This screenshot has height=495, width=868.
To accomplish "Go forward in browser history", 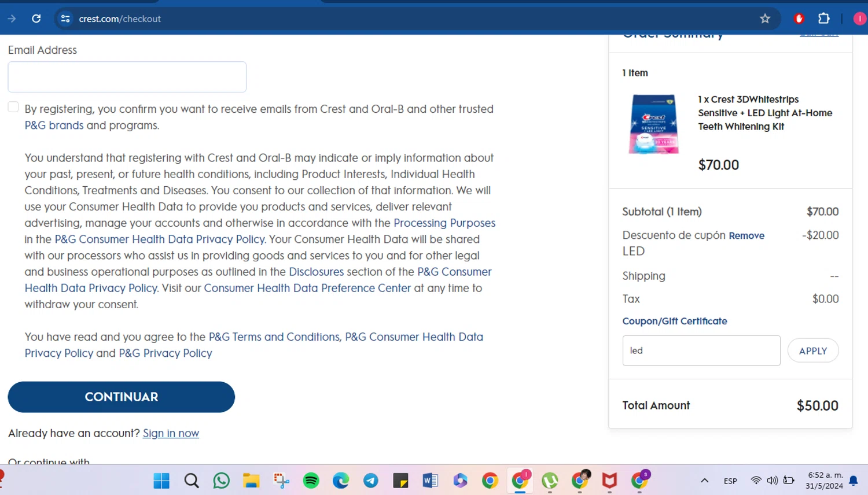I will 12,19.
